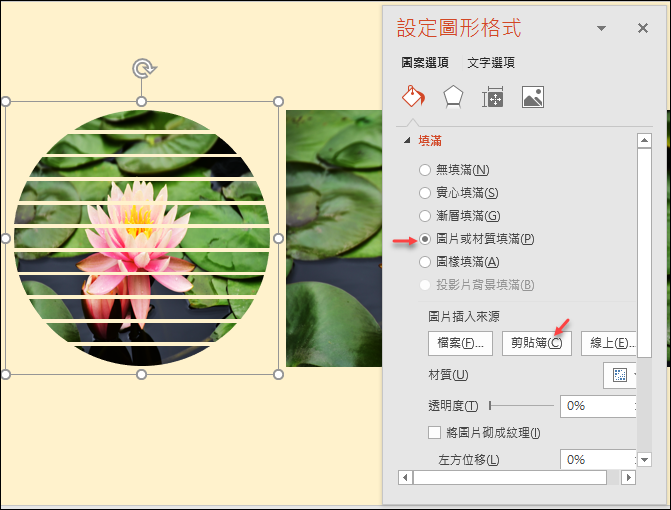Click the rotation handle above the circle
This screenshot has width=671, height=510.
coord(143,68)
